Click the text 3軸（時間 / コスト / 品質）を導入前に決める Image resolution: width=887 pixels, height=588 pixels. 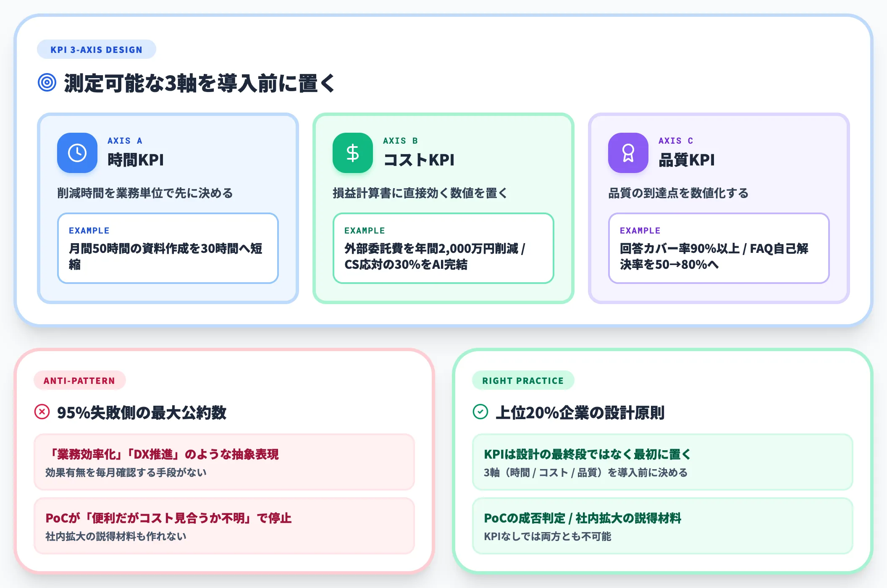(586, 472)
